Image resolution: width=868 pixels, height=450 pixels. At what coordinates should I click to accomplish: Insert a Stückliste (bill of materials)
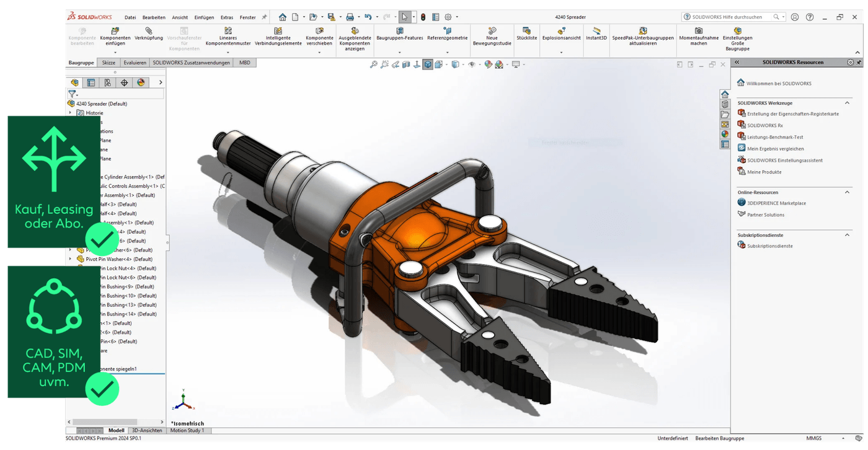526,34
